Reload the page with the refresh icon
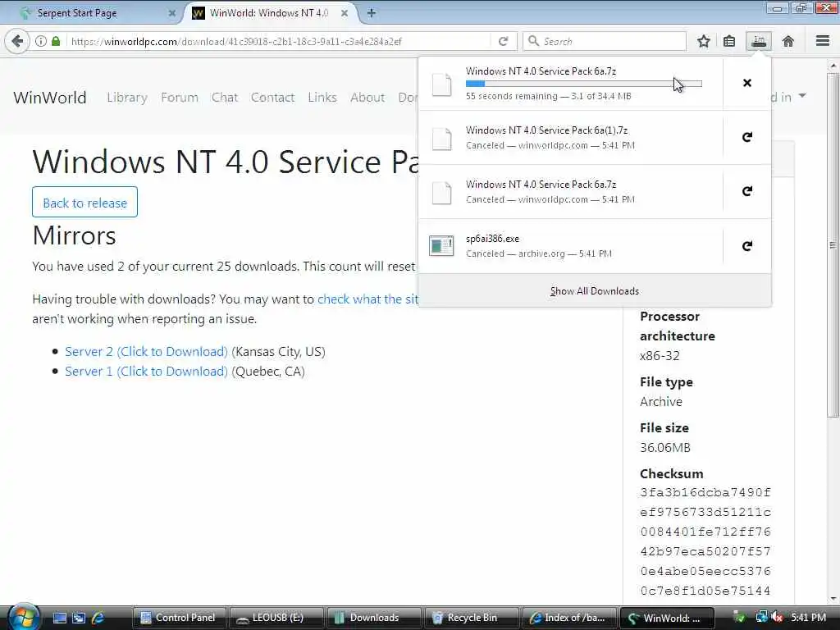Screen dimensions: 840x630 point(503,41)
